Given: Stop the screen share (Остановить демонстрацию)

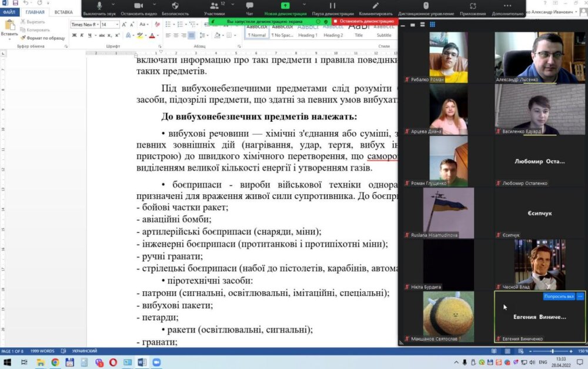Looking at the screenshot, I should click(x=364, y=21).
